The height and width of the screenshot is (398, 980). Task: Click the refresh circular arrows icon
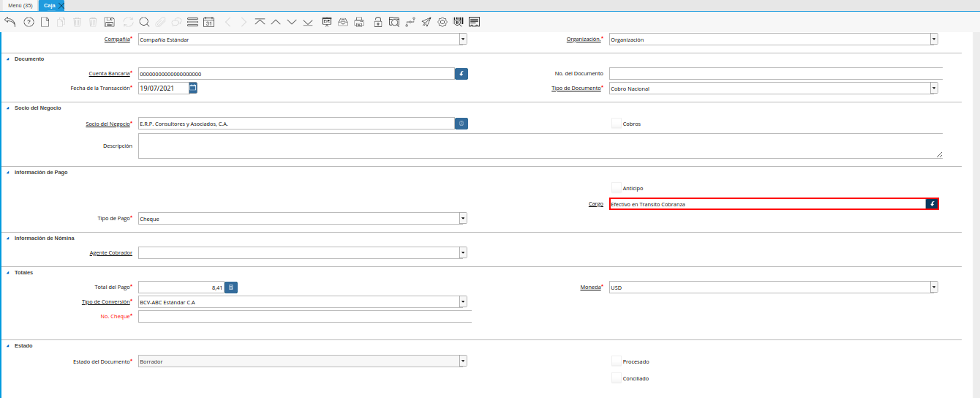pos(129,22)
